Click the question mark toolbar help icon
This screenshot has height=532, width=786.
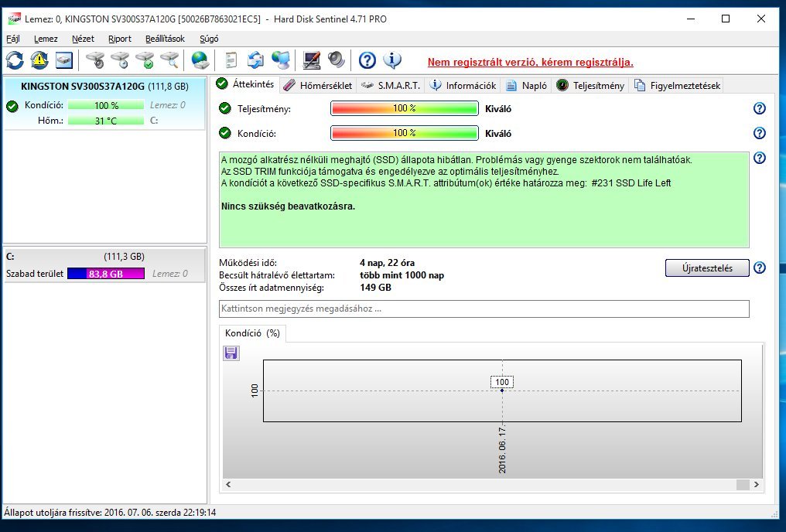tap(367, 60)
